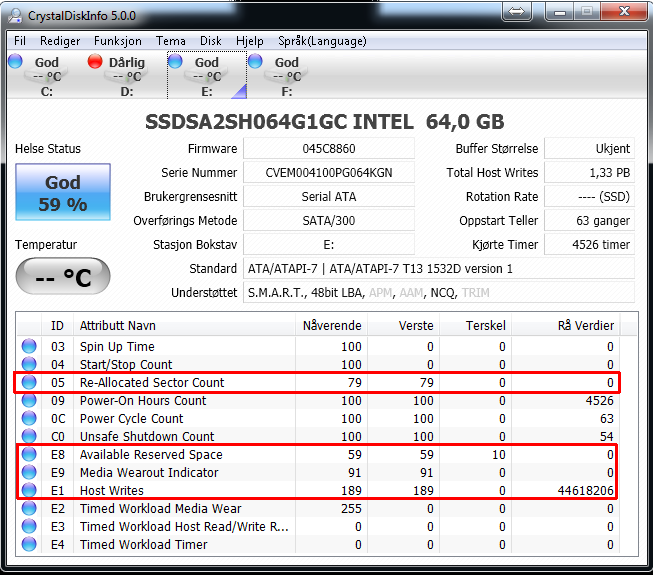The width and height of the screenshot is (653, 575).
Task: Click the status orb for Timed Workload Host Read/Write
Action: pyautogui.click(x=29, y=526)
